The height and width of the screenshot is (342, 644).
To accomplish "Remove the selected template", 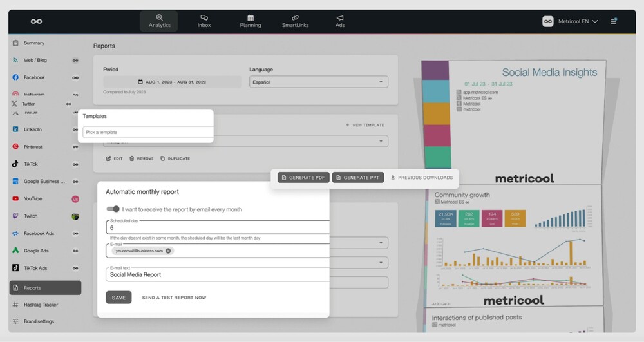I will coord(141,158).
